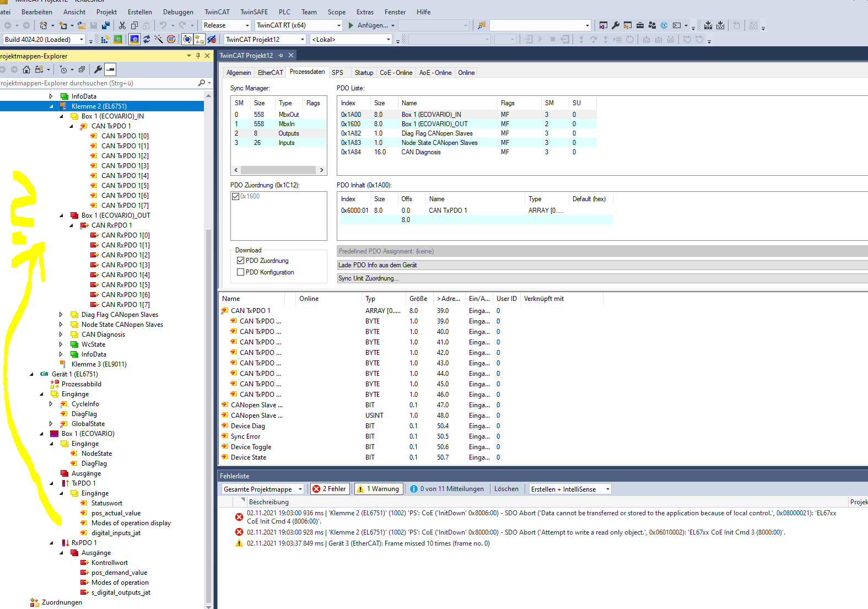The image size is (868, 609).
Task: Open the Extras menu
Action: pos(365,12)
